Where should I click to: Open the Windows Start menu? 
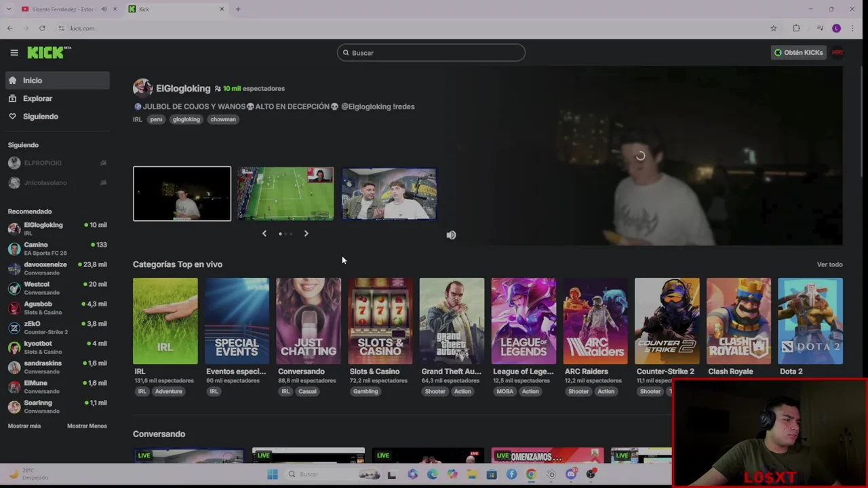(x=273, y=474)
